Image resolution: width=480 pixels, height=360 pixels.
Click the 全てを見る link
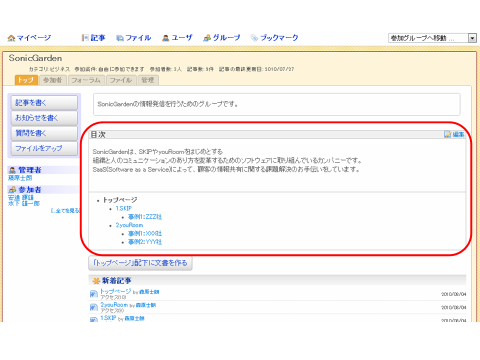tap(66, 211)
